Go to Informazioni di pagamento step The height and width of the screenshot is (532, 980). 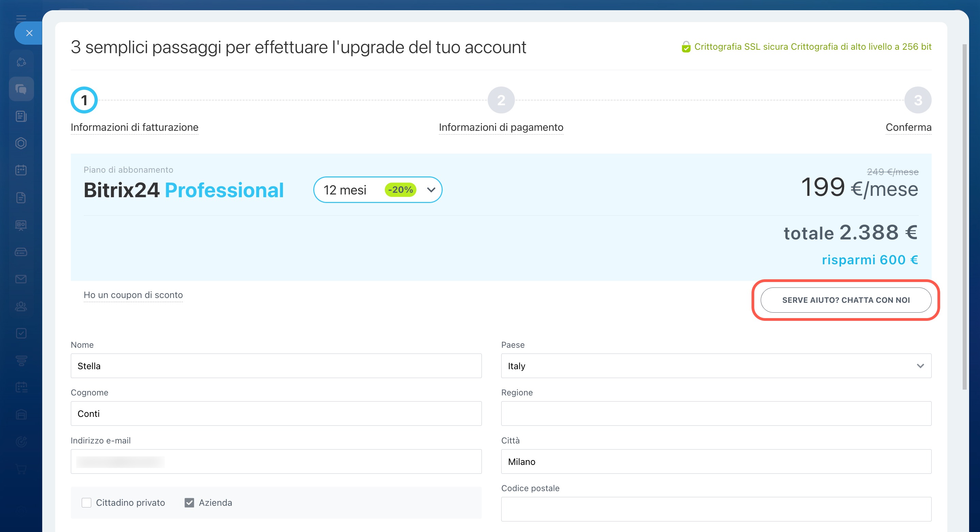(x=501, y=127)
